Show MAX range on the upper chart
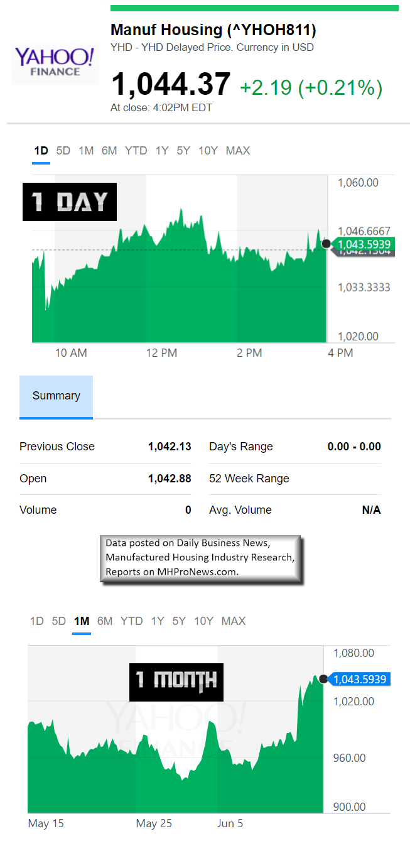 238,151
